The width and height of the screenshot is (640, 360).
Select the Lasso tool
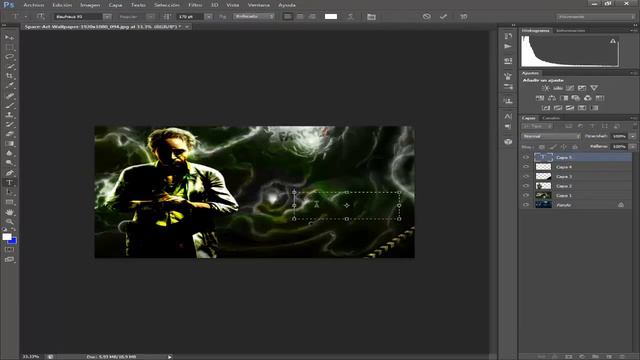[9, 57]
